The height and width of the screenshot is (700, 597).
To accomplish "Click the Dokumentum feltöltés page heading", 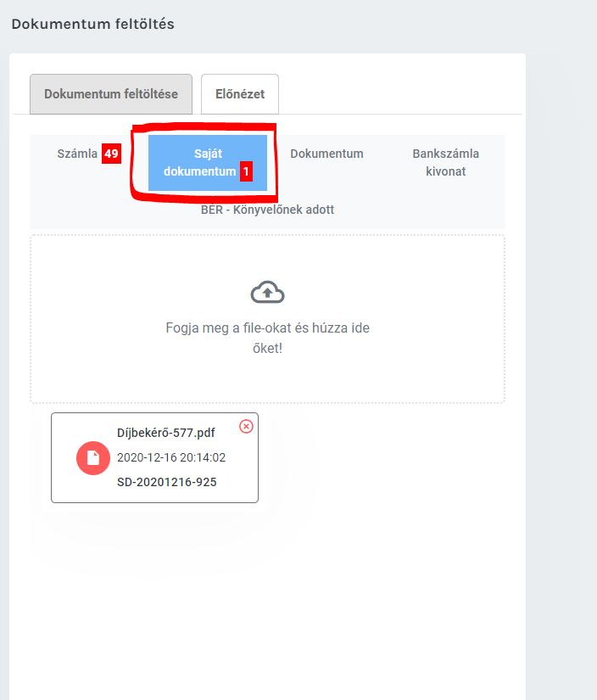I will coord(92,24).
